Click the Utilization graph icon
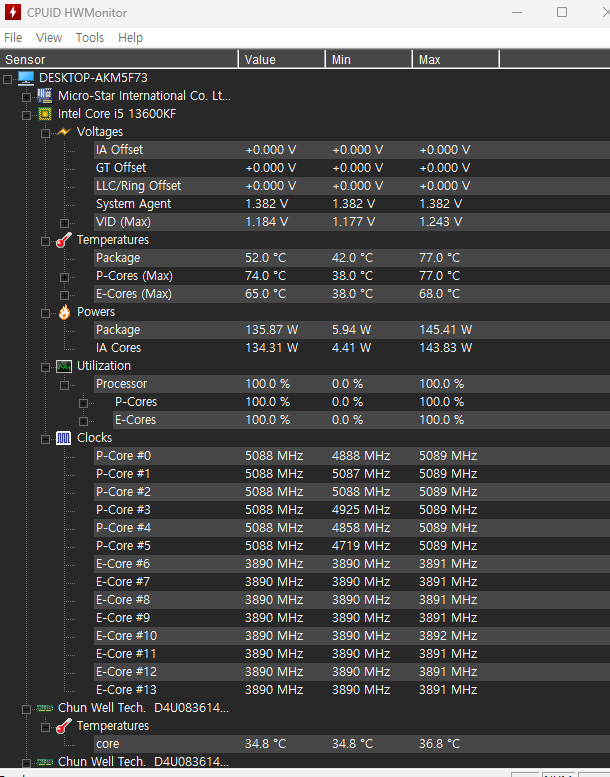The height and width of the screenshot is (777, 610). (64, 366)
